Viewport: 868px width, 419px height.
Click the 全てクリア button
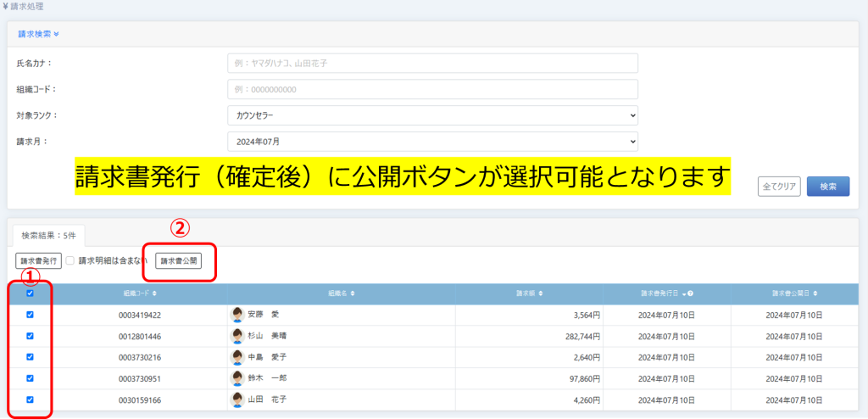[x=778, y=187]
